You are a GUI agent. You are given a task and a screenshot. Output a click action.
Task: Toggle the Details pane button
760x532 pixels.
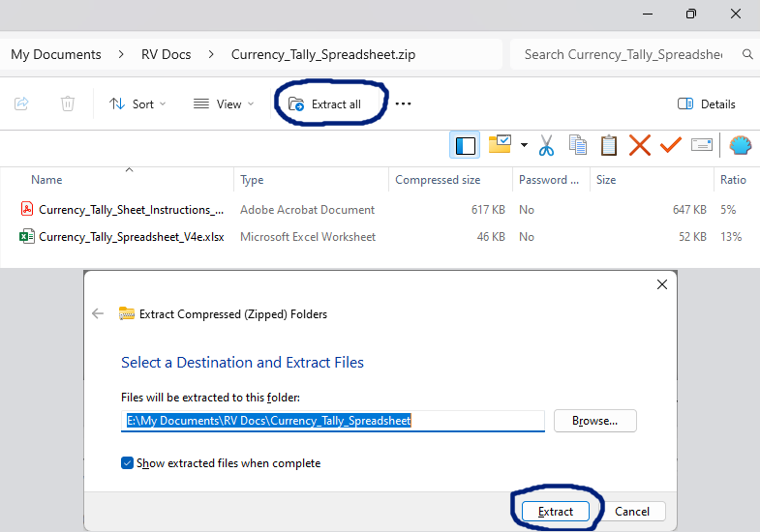[x=707, y=103]
